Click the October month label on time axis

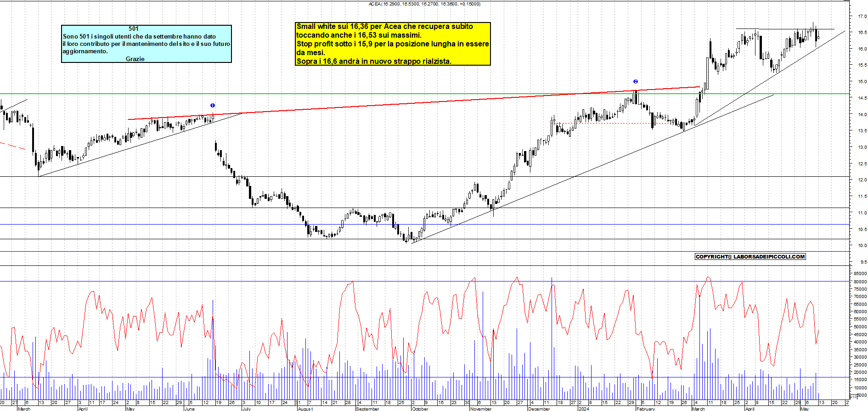(x=420, y=409)
